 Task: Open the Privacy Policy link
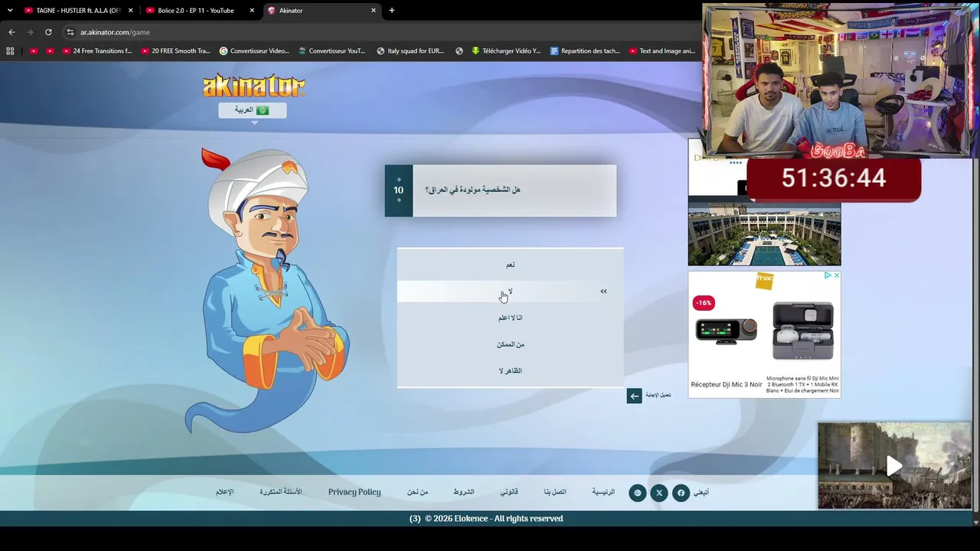354,492
